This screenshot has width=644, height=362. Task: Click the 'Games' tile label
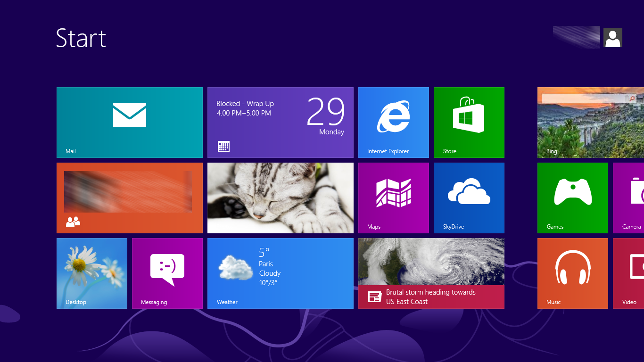(x=555, y=227)
